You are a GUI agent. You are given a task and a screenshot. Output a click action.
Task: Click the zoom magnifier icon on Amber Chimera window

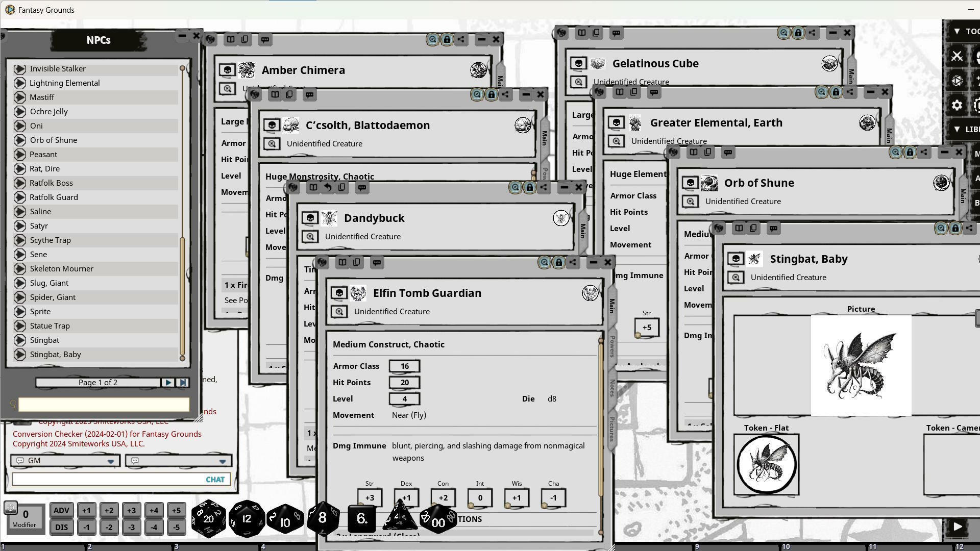pos(432,39)
